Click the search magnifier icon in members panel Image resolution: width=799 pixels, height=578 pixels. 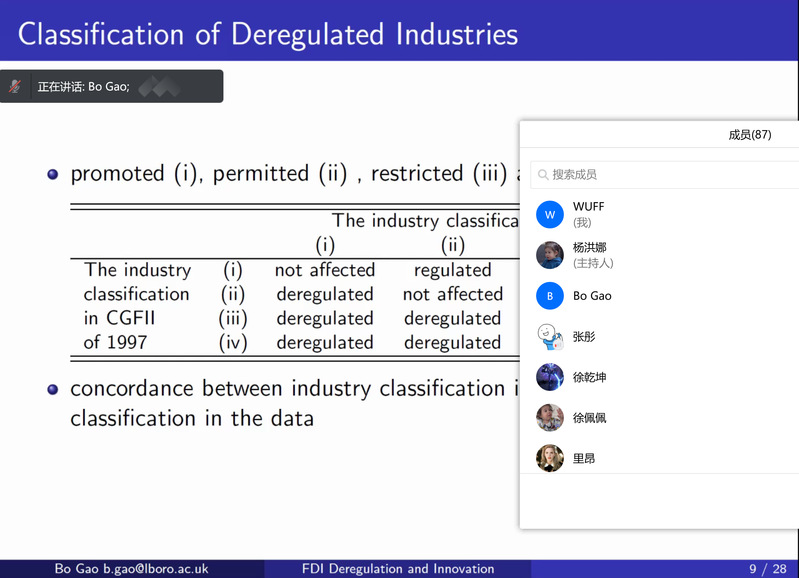(x=543, y=175)
